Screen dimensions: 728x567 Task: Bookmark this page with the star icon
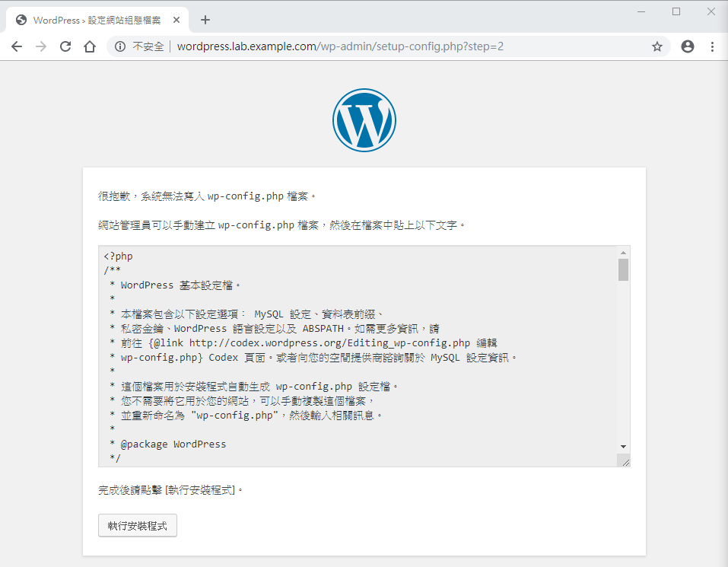pyautogui.click(x=657, y=46)
